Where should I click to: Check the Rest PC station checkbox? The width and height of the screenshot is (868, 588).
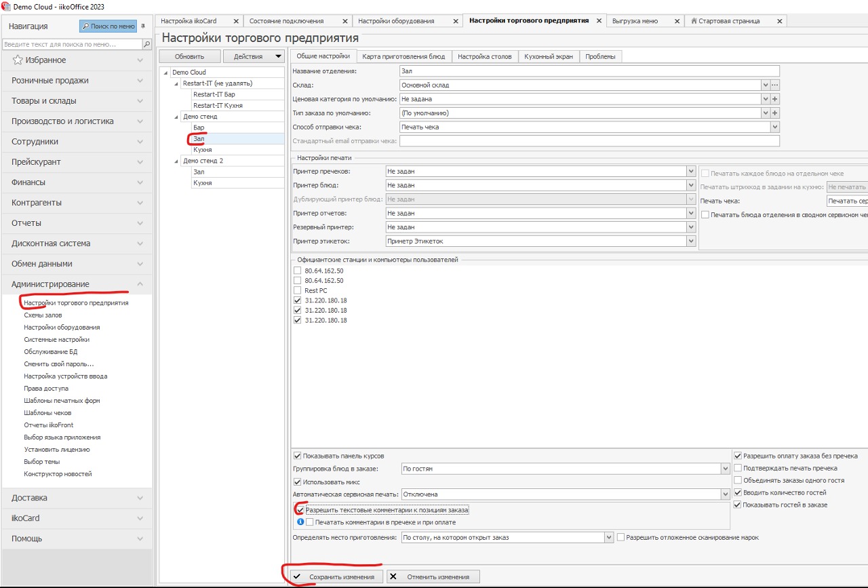click(297, 290)
